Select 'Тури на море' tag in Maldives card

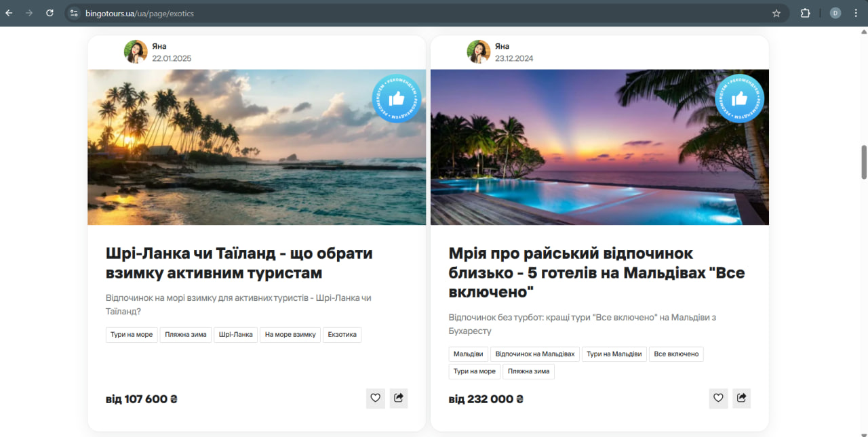click(475, 371)
